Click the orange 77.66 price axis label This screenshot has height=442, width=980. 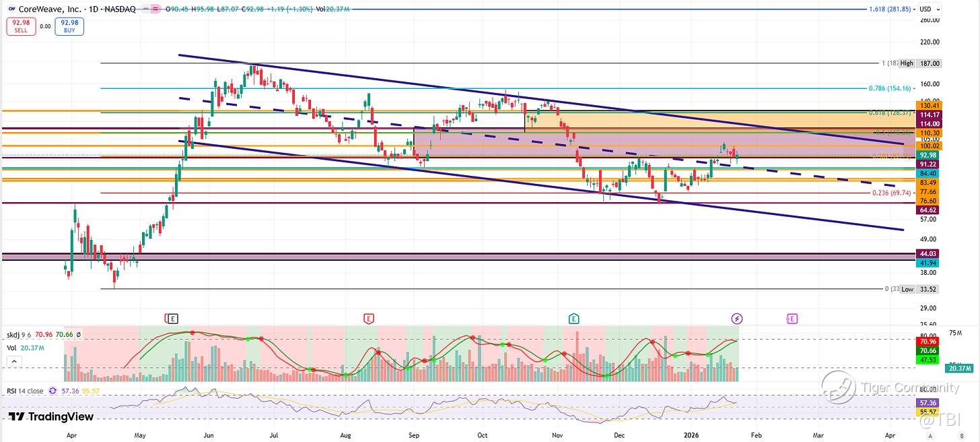929,192
